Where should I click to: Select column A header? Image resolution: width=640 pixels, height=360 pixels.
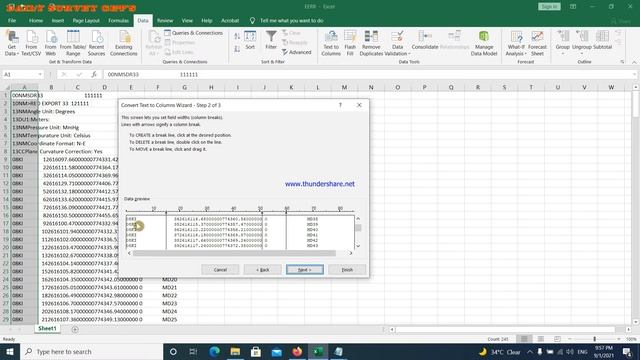(24, 87)
